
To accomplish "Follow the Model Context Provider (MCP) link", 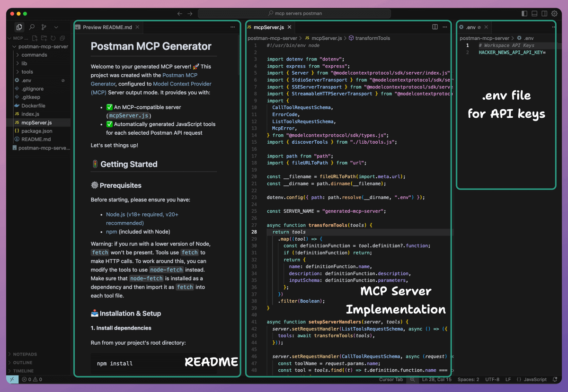I will click(x=151, y=88).
